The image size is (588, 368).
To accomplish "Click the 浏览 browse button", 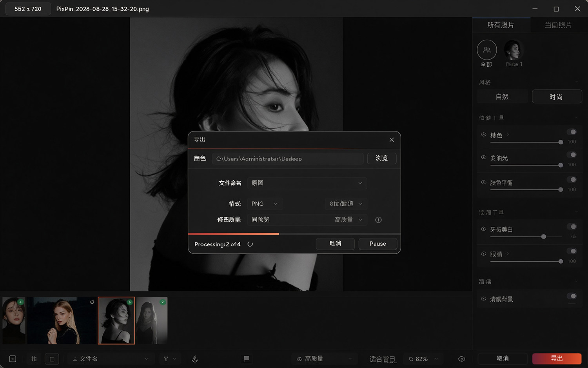I will click(x=382, y=158).
